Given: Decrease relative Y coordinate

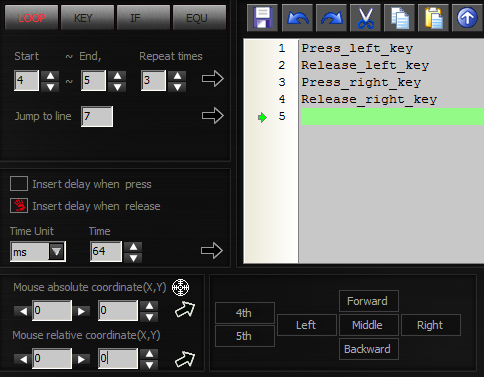Looking at the screenshot, I should [x=149, y=365].
